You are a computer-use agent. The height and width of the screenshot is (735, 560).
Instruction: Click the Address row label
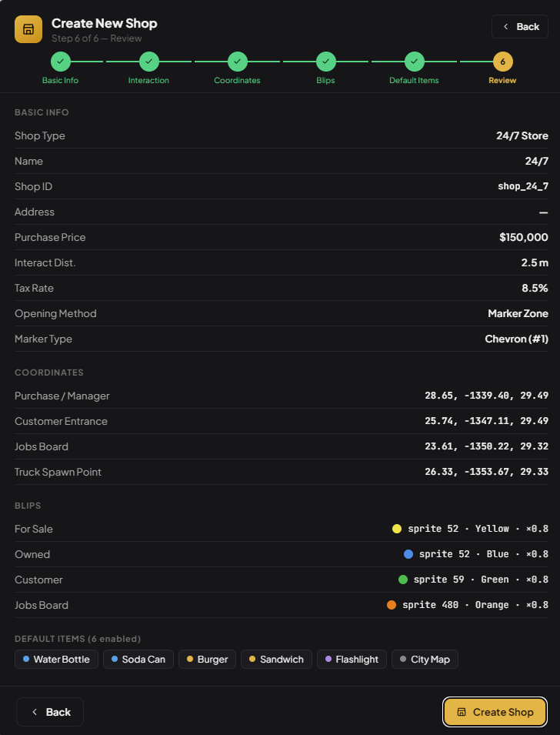coord(34,212)
